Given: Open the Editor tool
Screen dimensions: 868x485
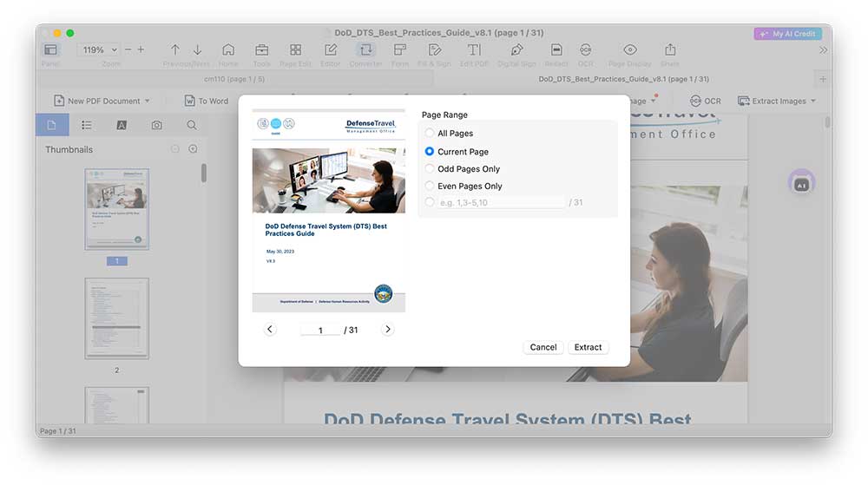Looking at the screenshot, I should 331,49.
